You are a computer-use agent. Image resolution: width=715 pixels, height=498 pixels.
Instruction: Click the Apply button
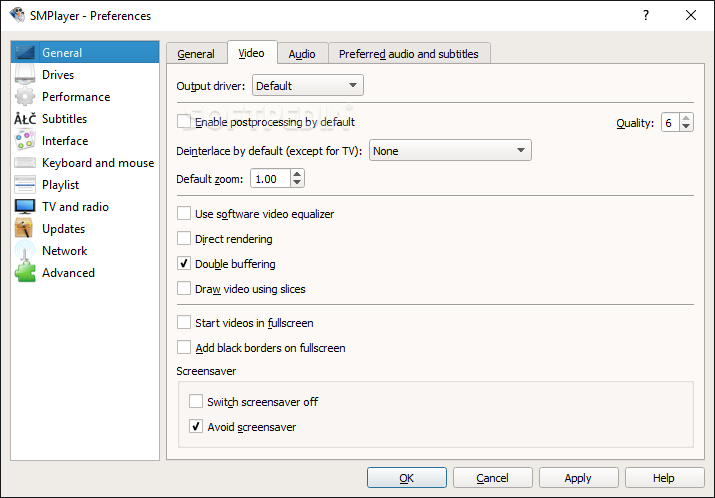(578, 477)
